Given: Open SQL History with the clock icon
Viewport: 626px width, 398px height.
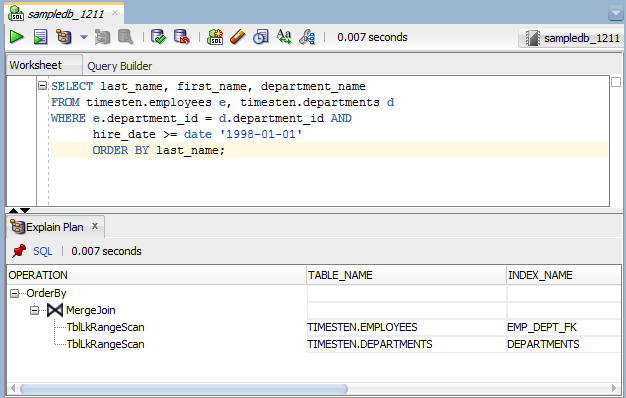Looking at the screenshot, I should pyautogui.click(x=261, y=37).
